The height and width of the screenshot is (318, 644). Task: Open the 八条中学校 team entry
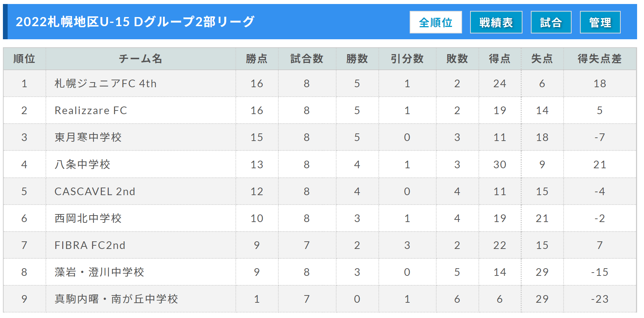pos(82,165)
